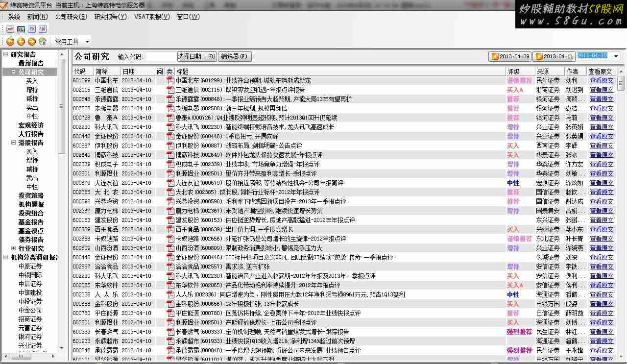627x364 pixels.
Task: Open PDF icon for 伊利股份 report
Action: (x=170, y=146)
